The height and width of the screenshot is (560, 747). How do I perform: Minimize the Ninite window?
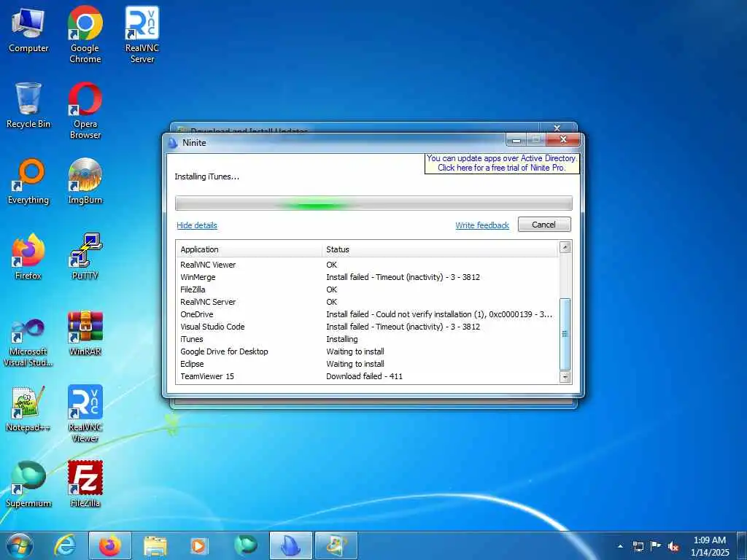point(516,140)
